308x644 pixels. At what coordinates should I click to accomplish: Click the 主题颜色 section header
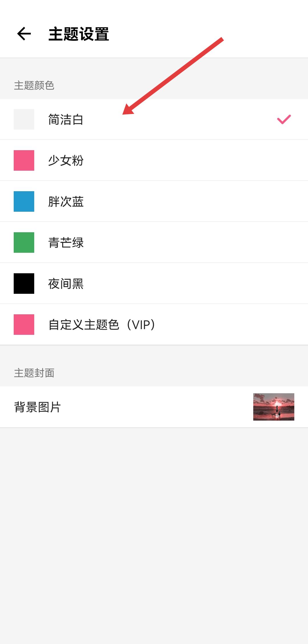click(x=34, y=85)
